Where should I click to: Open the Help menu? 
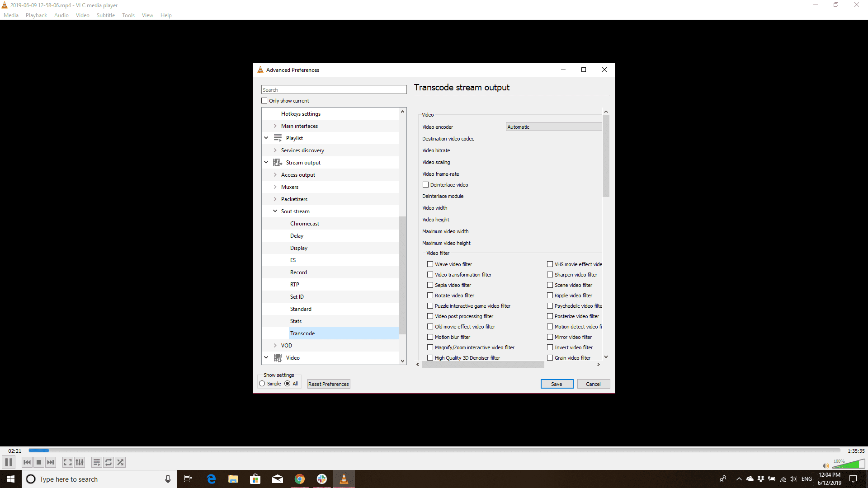[166, 15]
